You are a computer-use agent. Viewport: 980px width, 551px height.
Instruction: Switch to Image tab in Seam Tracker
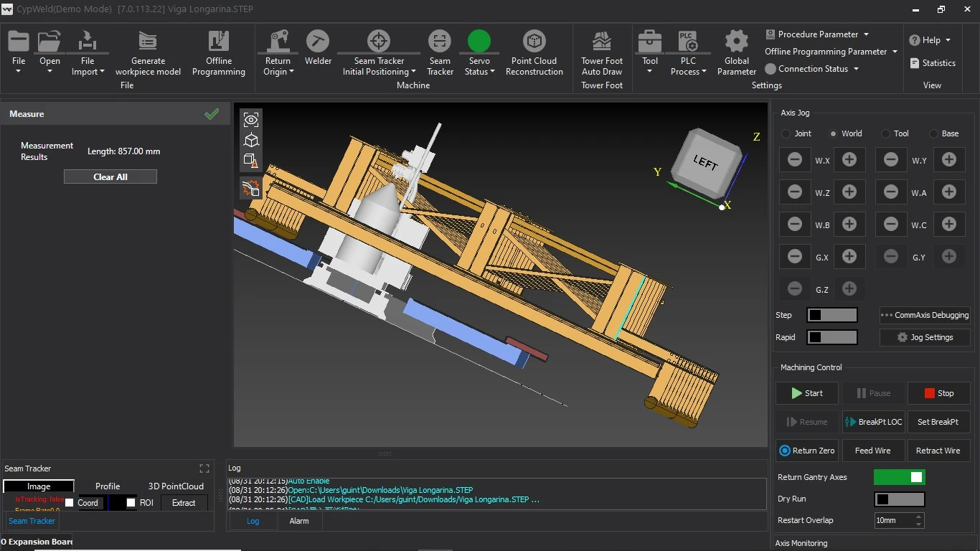click(x=39, y=486)
